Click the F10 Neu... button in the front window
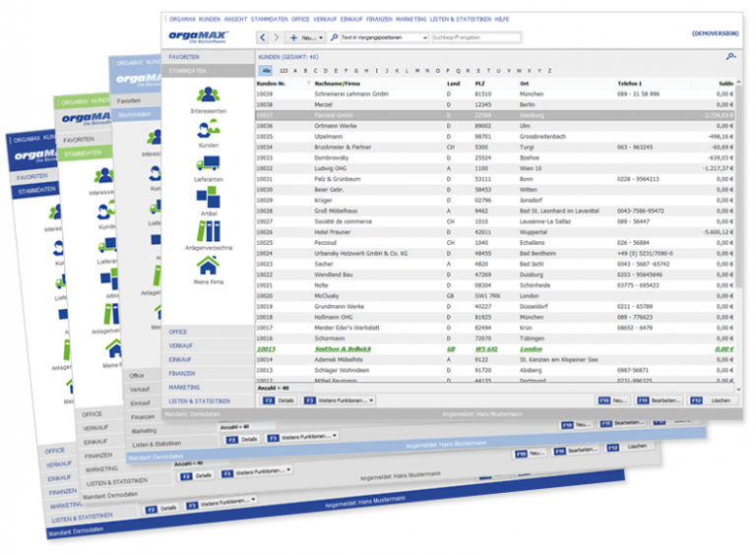The image size is (756, 555). [x=613, y=401]
